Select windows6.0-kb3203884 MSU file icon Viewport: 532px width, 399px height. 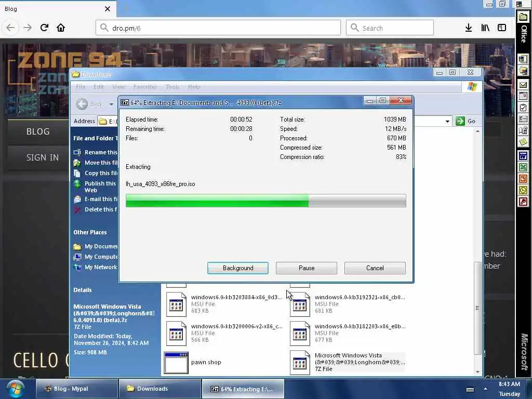[176, 304]
